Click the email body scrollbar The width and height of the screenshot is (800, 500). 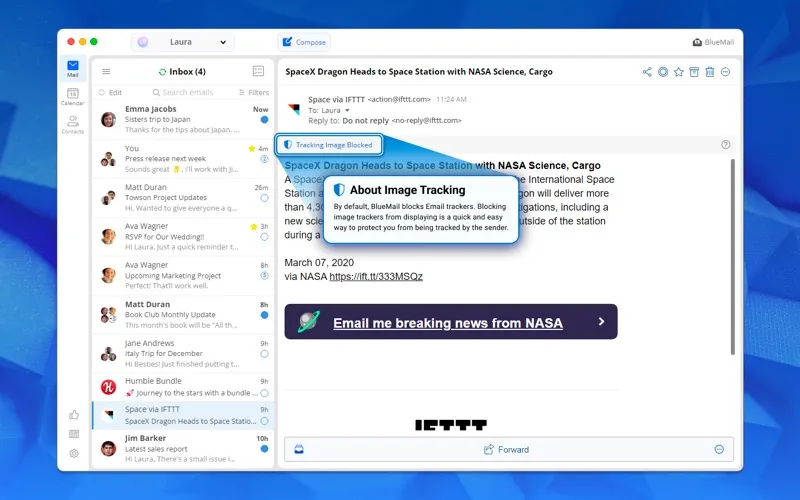point(733,257)
